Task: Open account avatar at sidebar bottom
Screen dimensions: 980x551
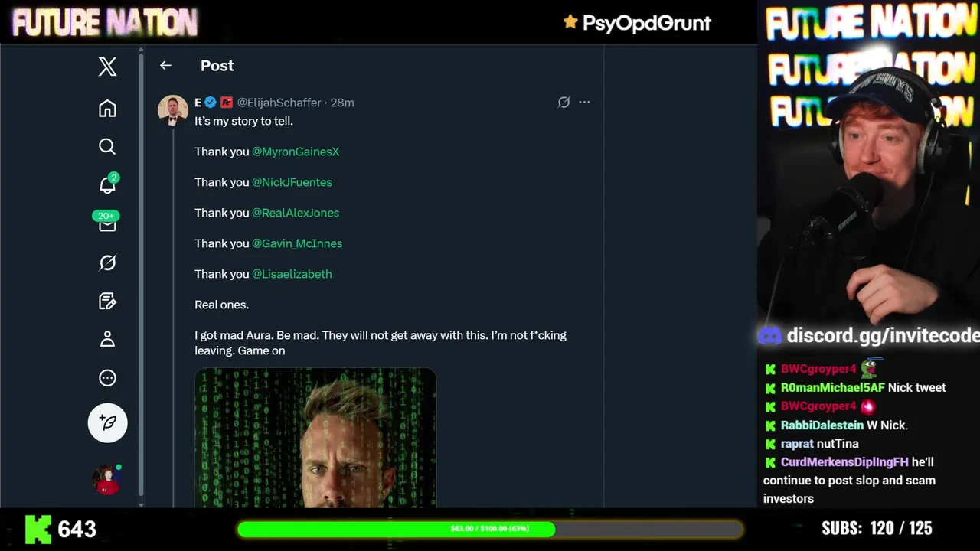Action: [x=107, y=479]
